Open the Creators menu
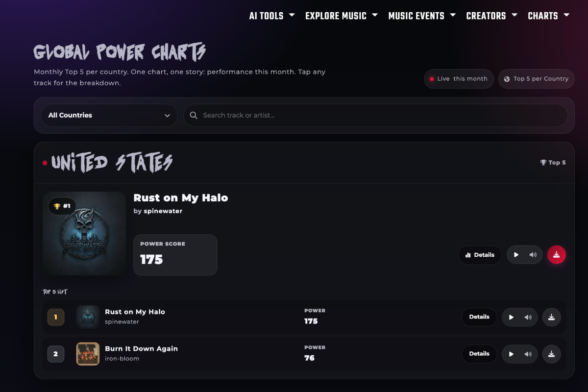 coord(491,16)
